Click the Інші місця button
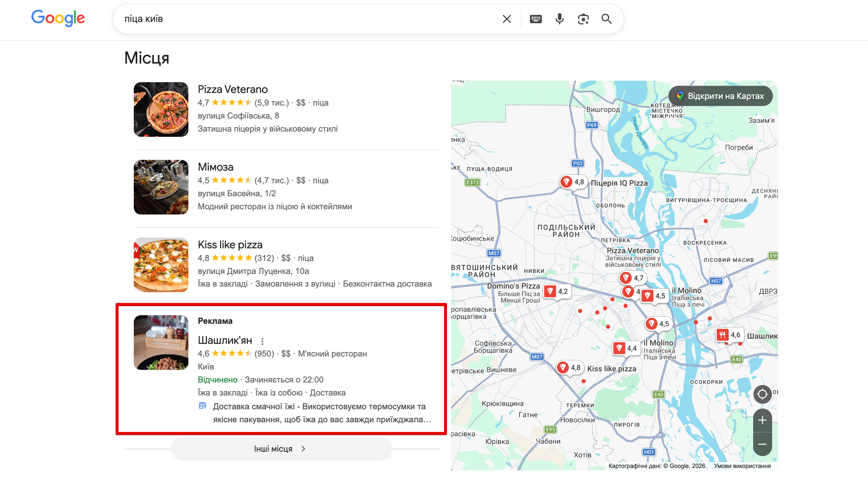The height and width of the screenshot is (484, 868). 281,449
